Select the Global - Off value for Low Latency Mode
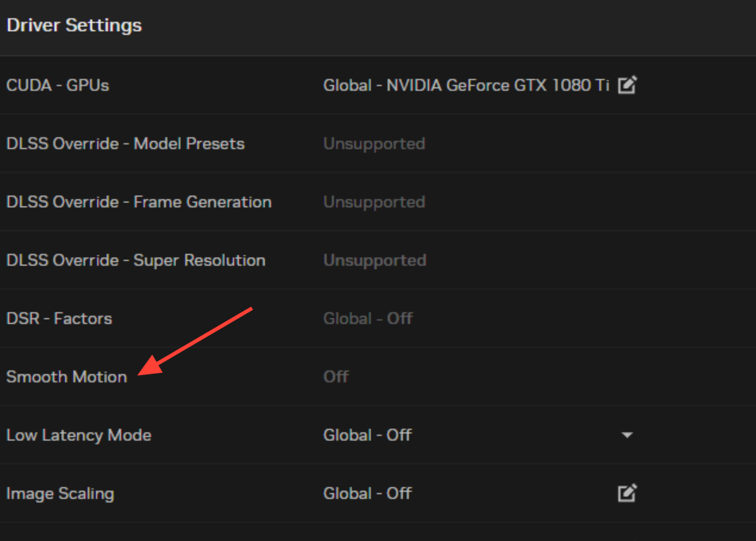Viewport: 756px width, 541px height. [x=367, y=435]
